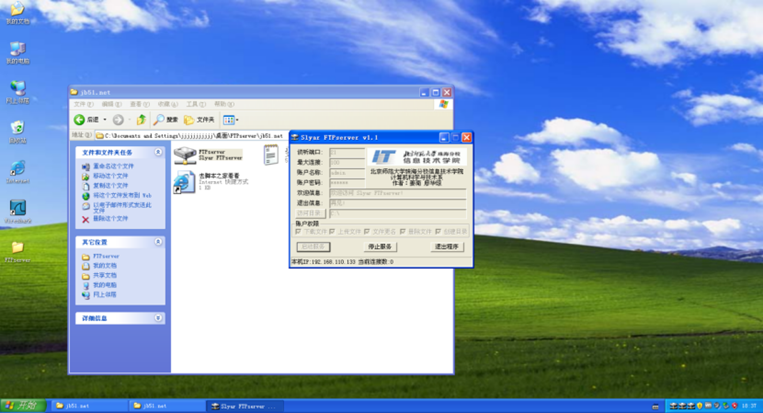Click the IT 信息技术学院 logo banner
Image resolution: width=763 pixels, height=413 pixels.
click(x=418, y=157)
